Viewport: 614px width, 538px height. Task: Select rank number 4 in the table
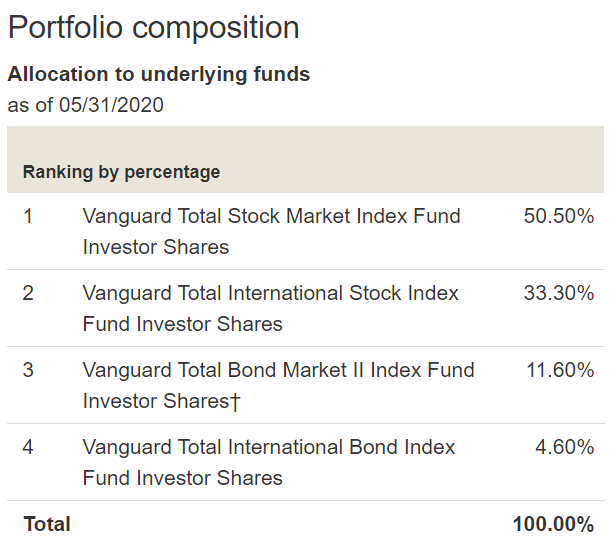pos(28,447)
